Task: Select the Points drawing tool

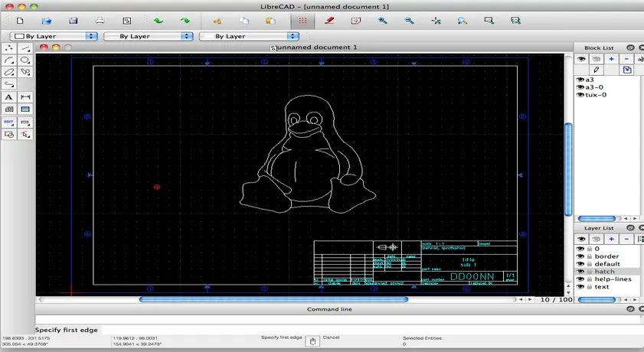Action: [9, 48]
